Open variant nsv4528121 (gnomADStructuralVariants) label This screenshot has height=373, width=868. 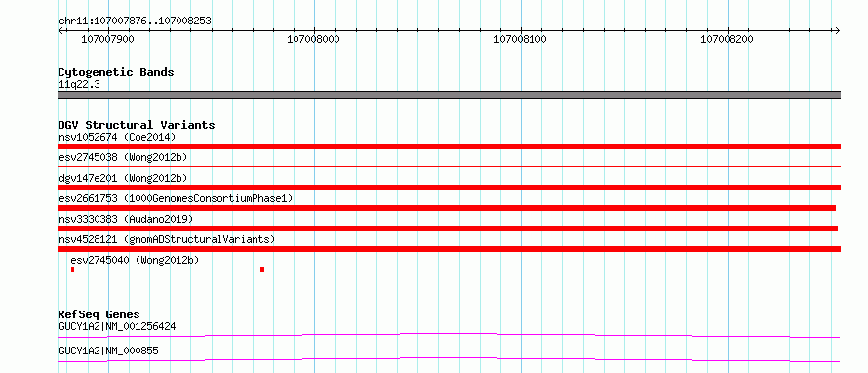click(x=167, y=239)
